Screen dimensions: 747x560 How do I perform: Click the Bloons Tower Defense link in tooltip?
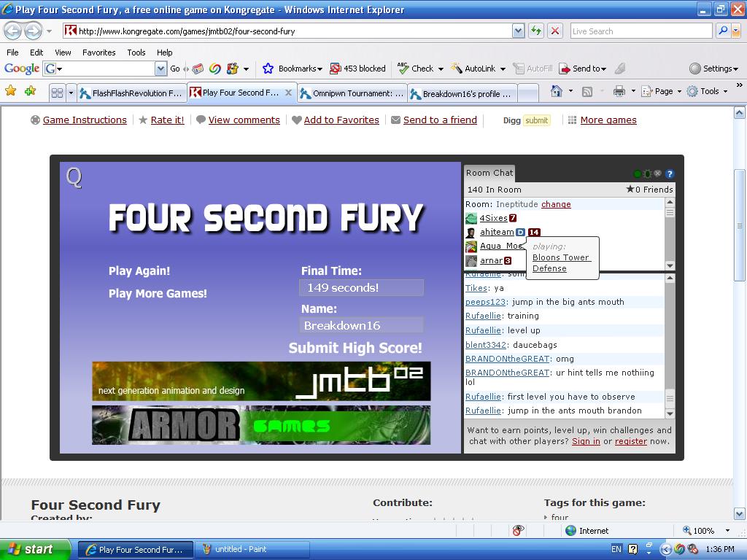click(562, 262)
